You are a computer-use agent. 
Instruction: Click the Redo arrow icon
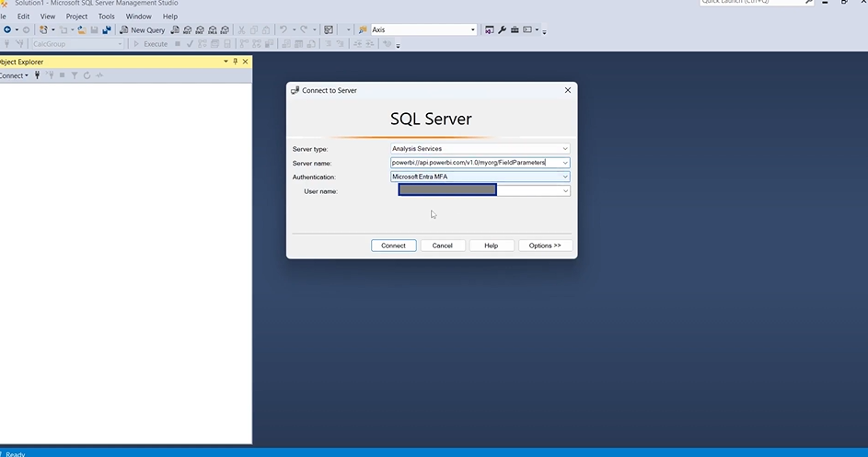tap(304, 29)
